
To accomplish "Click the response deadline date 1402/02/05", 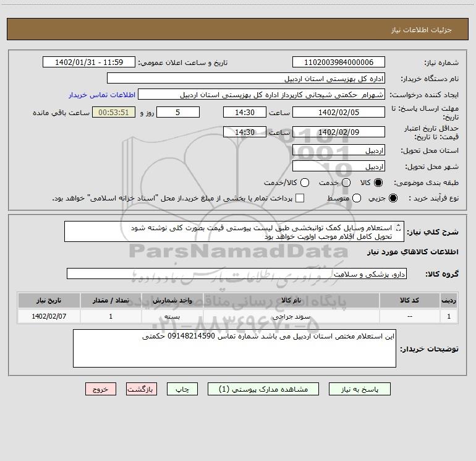I will point(339,112).
